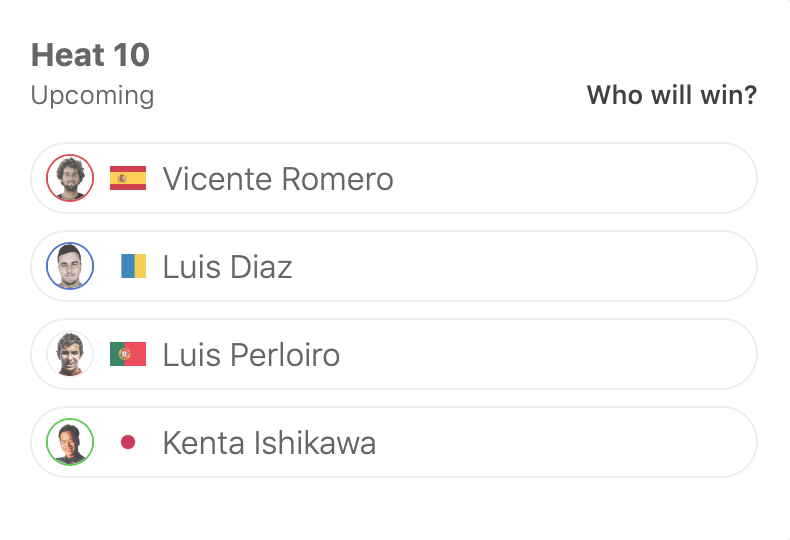Click the Luis Perloiro name label

point(251,355)
